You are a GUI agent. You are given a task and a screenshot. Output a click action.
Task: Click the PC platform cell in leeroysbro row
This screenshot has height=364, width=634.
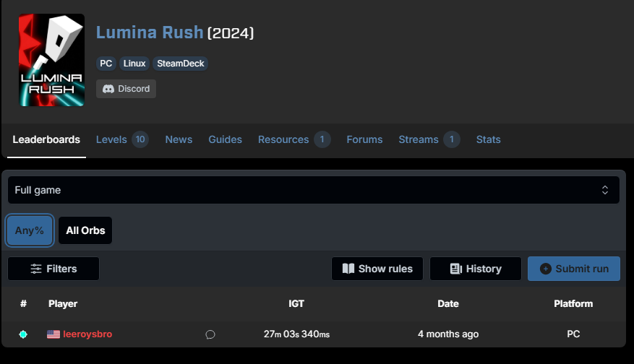(x=573, y=334)
